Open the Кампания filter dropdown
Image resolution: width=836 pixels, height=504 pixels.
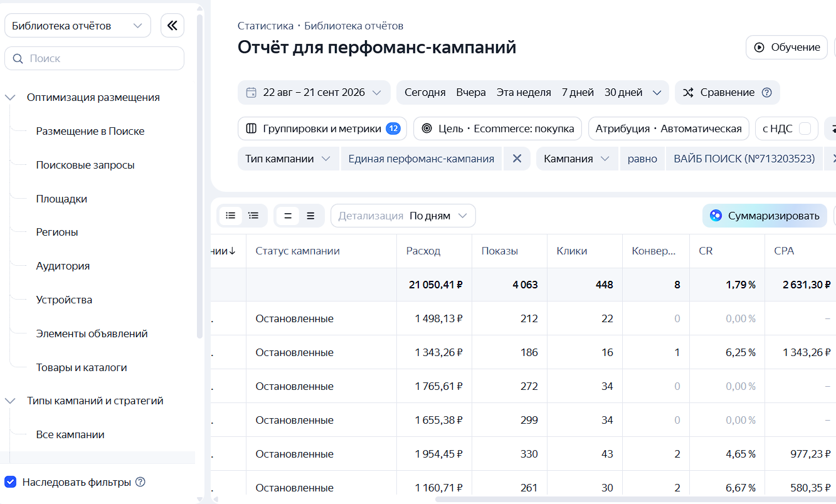(x=577, y=159)
